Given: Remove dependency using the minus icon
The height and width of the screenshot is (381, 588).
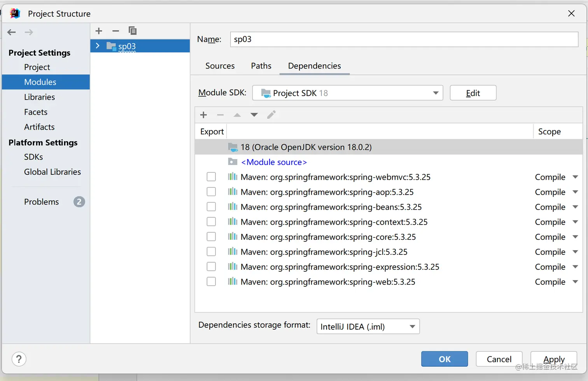Looking at the screenshot, I should click(220, 115).
